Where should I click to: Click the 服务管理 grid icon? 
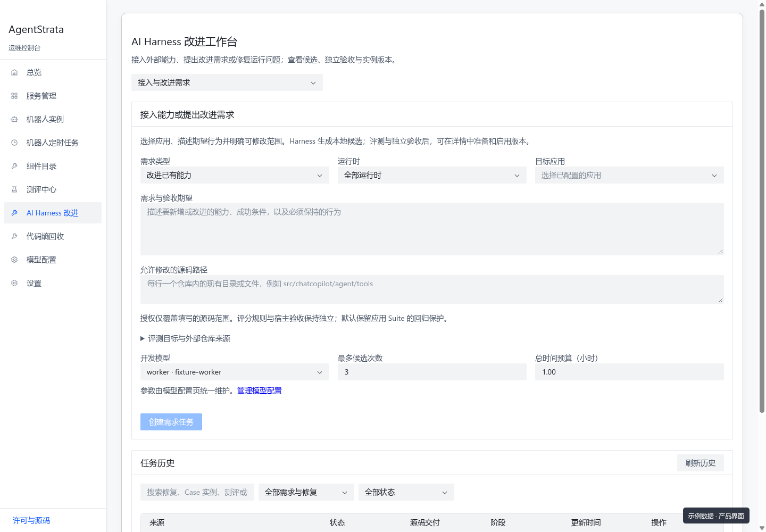click(14, 96)
